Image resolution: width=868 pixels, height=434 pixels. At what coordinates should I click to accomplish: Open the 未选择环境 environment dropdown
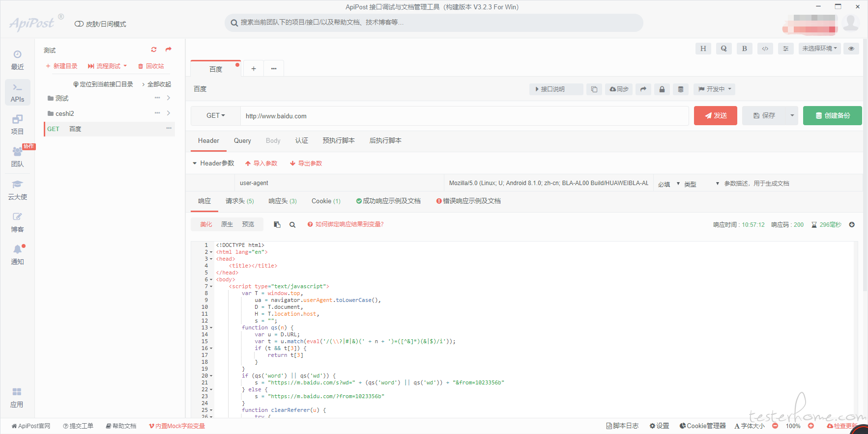tap(820, 49)
